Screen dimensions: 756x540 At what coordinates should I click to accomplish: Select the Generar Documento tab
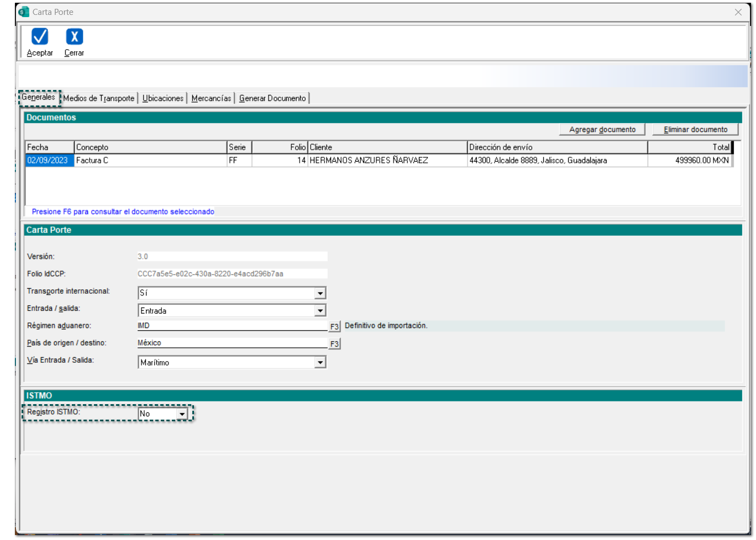pyautogui.click(x=272, y=98)
